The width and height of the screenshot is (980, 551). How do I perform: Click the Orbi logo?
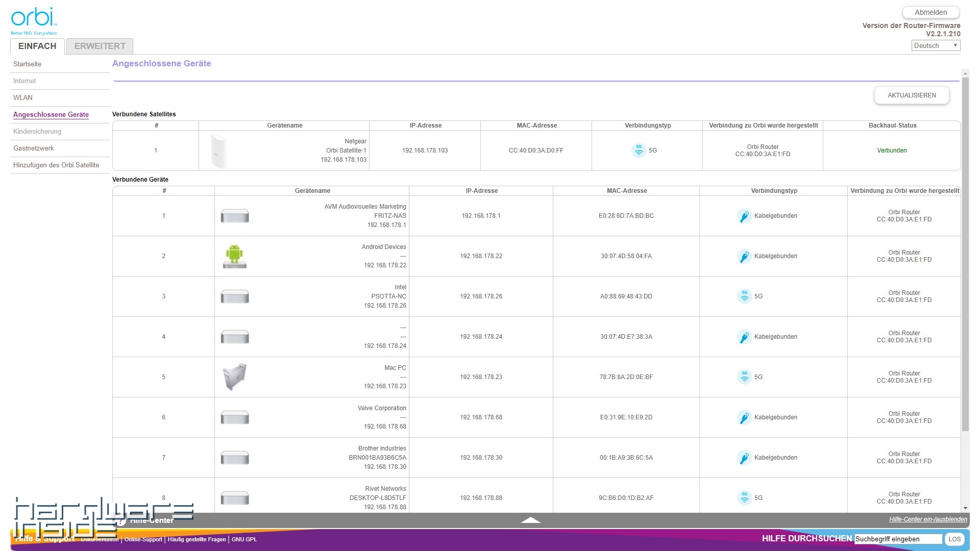tap(34, 20)
